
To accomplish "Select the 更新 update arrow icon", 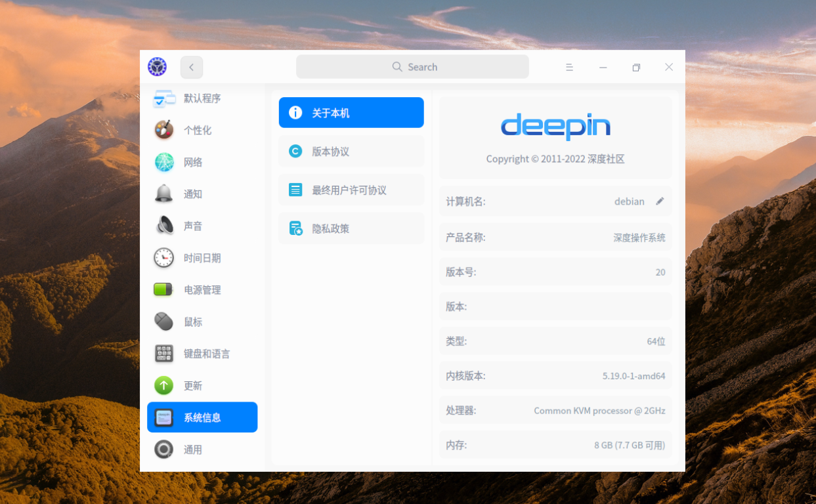I will pos(163,385).
